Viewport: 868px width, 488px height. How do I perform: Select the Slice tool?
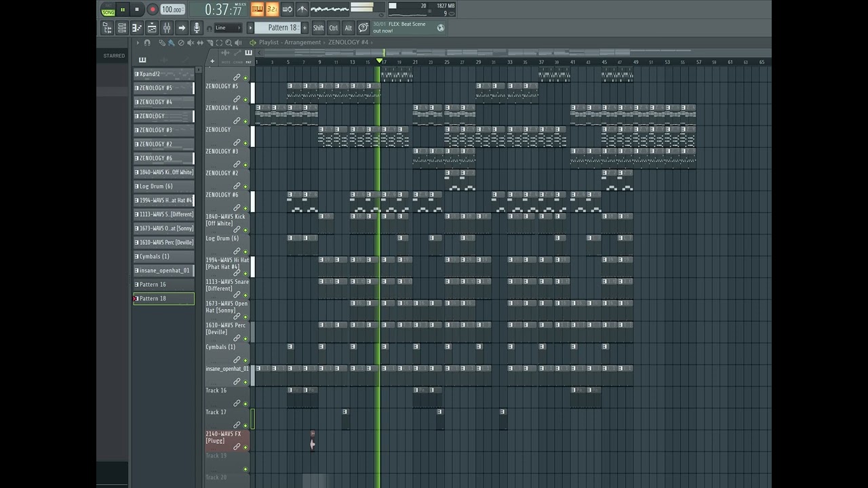point(210,43)
